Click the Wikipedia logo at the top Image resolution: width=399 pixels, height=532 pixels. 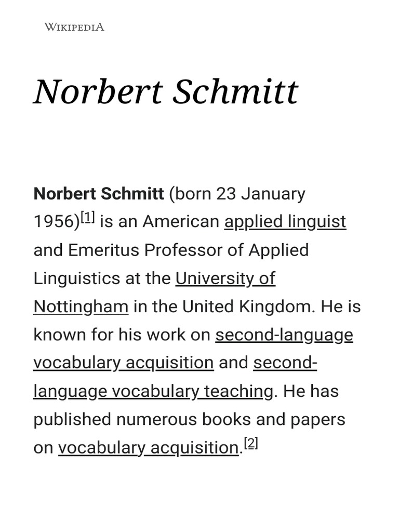[x=74, y=27]
